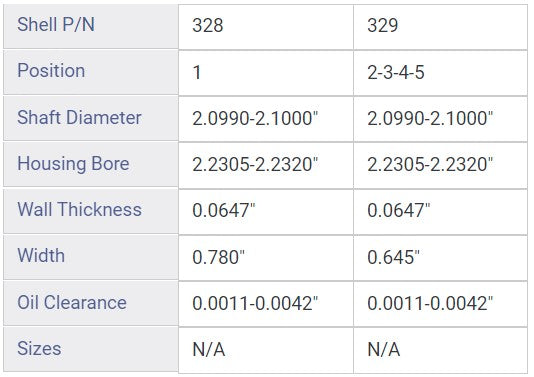
Task: Select the 328 part number cell
Action: click(266, 27)
